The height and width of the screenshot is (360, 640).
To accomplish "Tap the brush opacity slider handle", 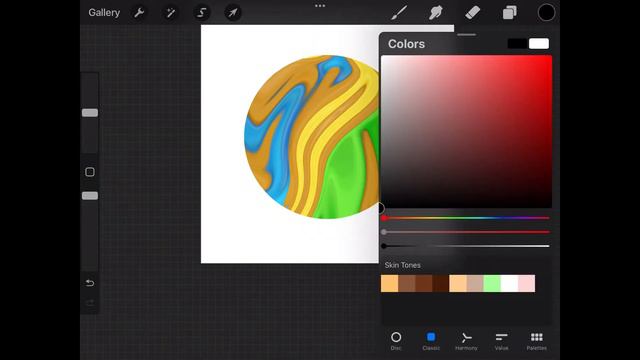I will (90, 196).
